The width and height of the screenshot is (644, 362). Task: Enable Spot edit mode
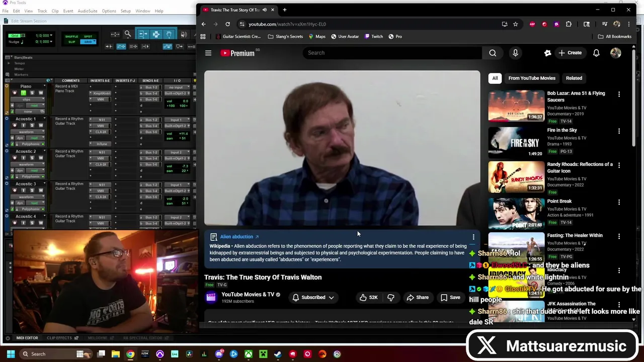[88, 37]
